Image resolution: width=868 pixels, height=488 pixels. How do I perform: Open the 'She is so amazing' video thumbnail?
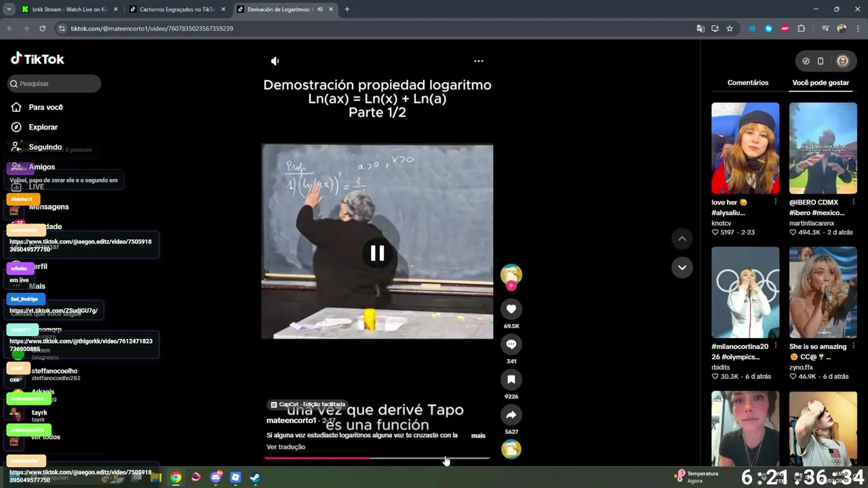pos(823,292)
